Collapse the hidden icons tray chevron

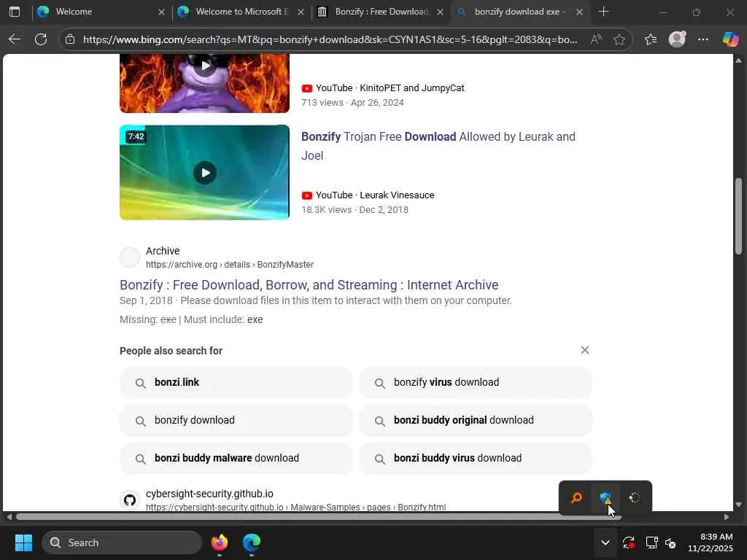click(605, 542)
